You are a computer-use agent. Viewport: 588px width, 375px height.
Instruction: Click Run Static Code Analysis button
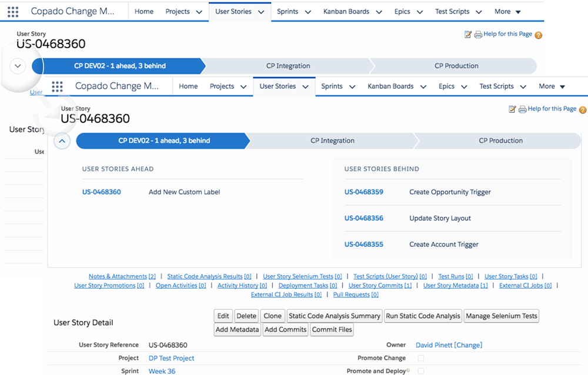coord(423,316)
